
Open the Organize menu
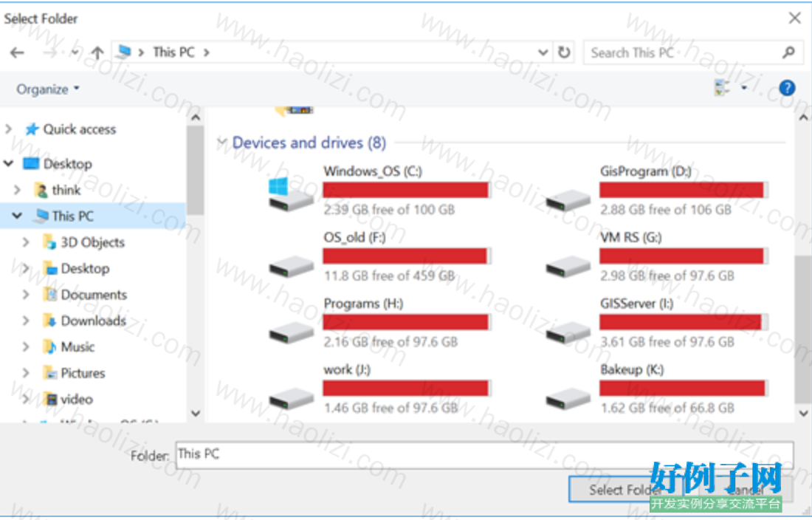(x=48, y=89)
